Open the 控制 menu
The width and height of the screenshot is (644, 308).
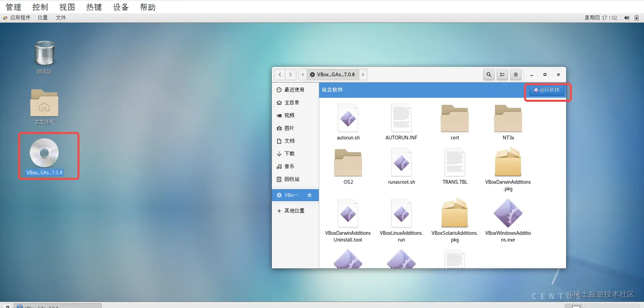pos(40,7)
